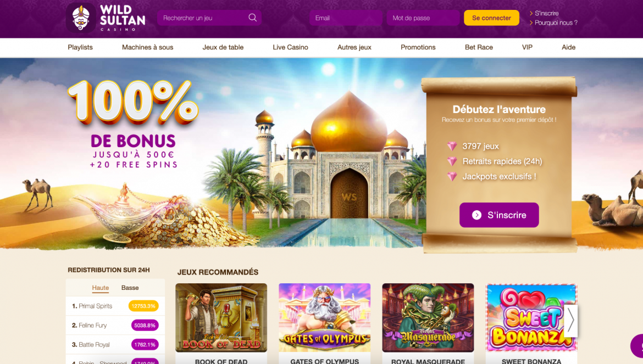Open the Book of Dead game thumbnail
643x364 pixels.
[221, 318]
